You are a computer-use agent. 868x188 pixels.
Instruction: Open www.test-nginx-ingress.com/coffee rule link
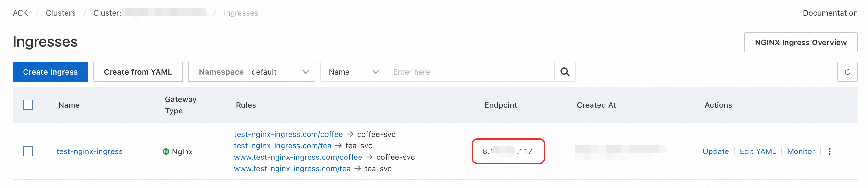[298, 157]
